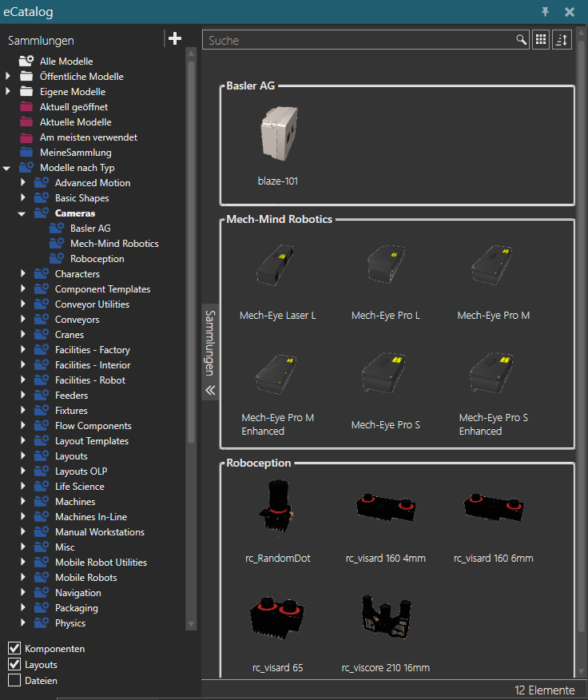Open the sort order icon
The height and width of the screenshot is (700, 588).
562,40
